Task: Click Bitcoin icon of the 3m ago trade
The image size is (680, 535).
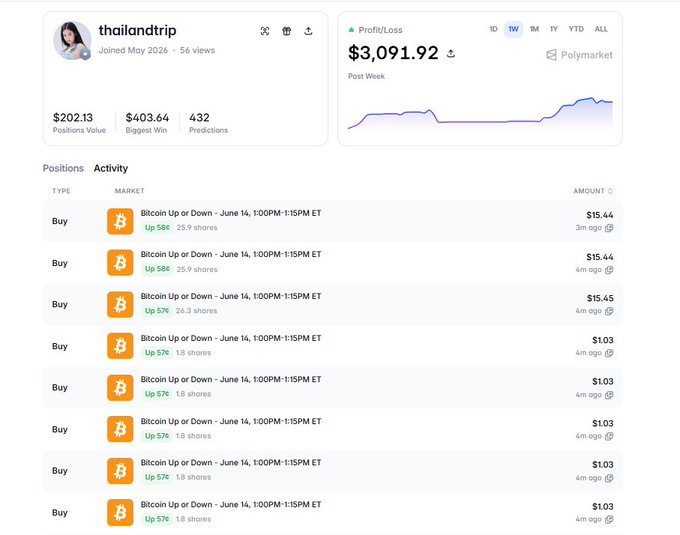Action: pos(120,221)
